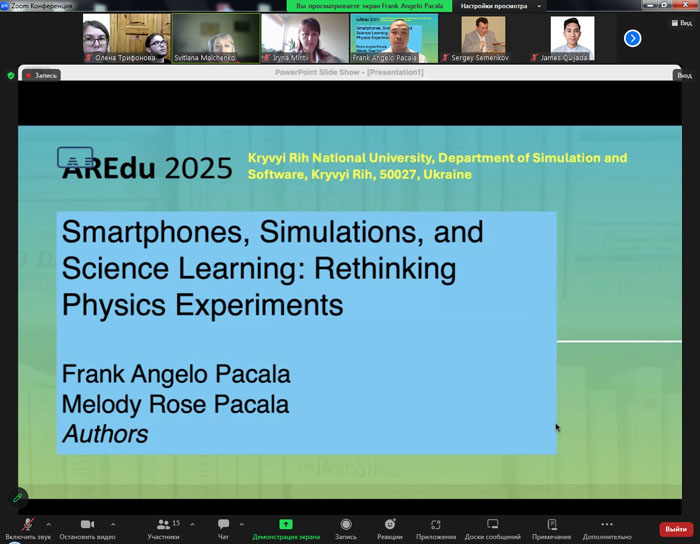Click the green encryption shield icon
Image resolution: width=700 pixels, height=544 pixels.
coord(11,75)
